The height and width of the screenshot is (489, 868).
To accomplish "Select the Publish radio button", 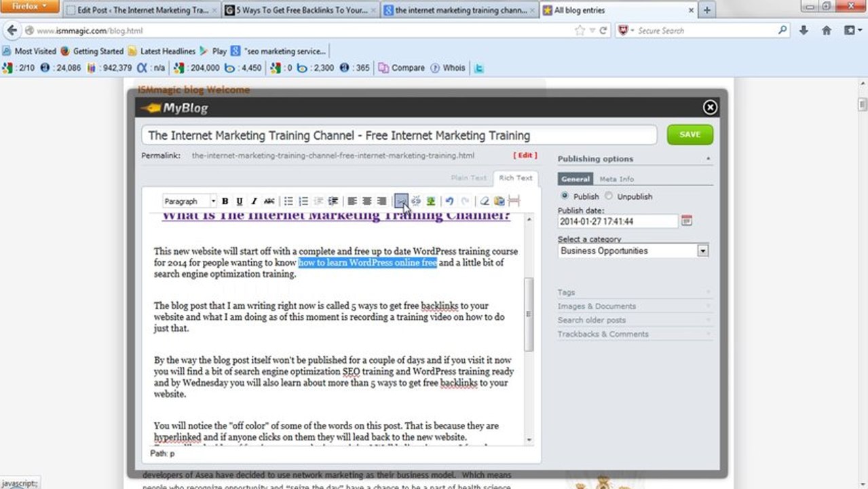I will tap(564, 196).
